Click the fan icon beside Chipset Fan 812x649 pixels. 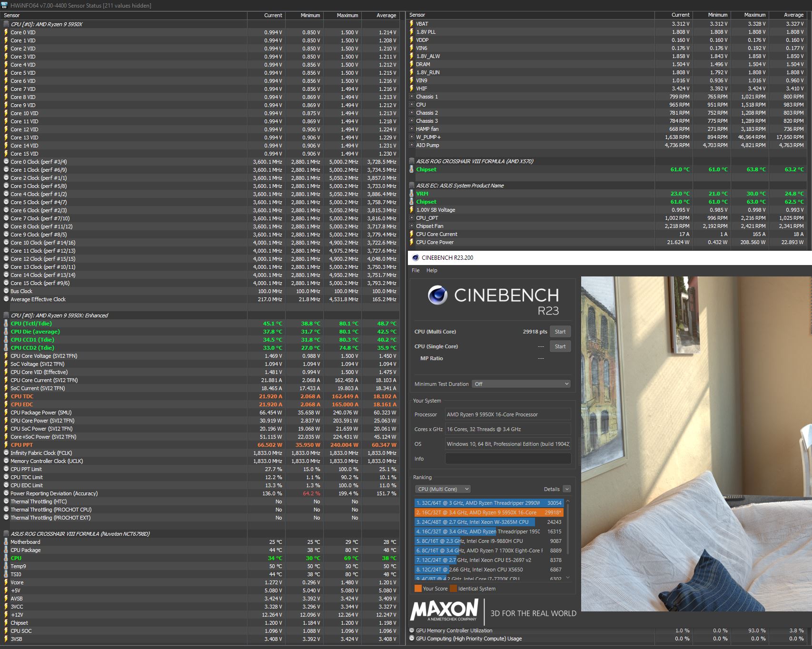[412, 226]
